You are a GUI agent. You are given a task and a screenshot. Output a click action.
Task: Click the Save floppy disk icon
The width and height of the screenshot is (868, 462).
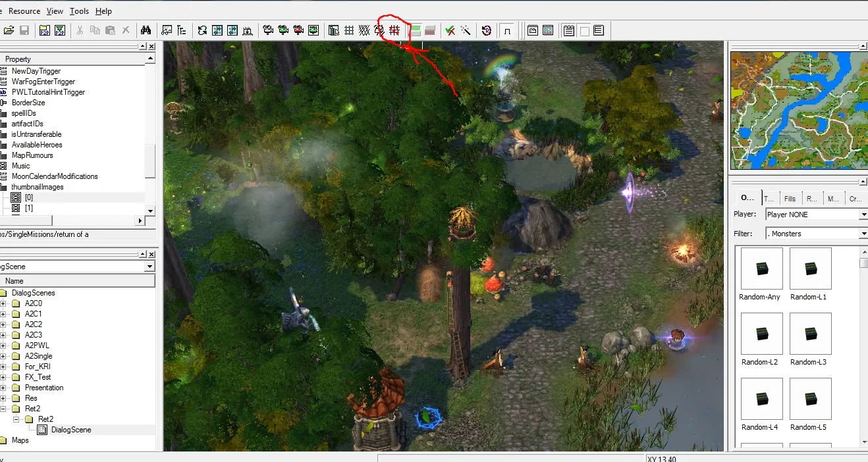coord(24,30)
